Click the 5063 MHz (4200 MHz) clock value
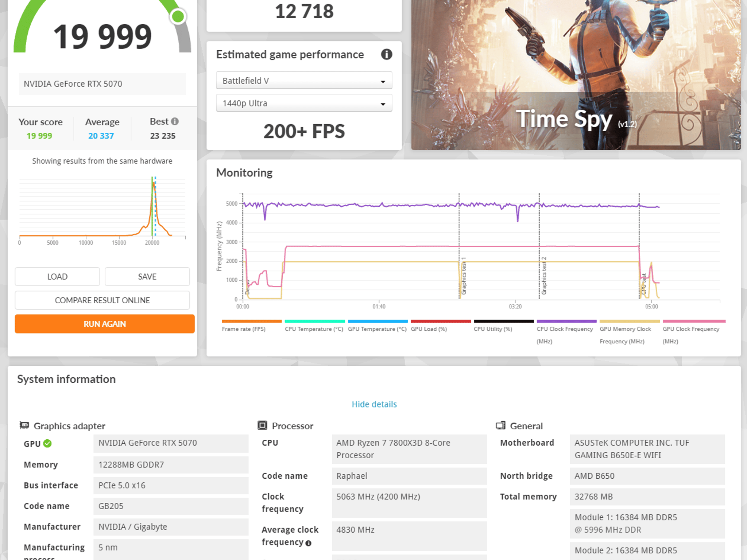Screen dimensions: 747x560 click(409, 503)
